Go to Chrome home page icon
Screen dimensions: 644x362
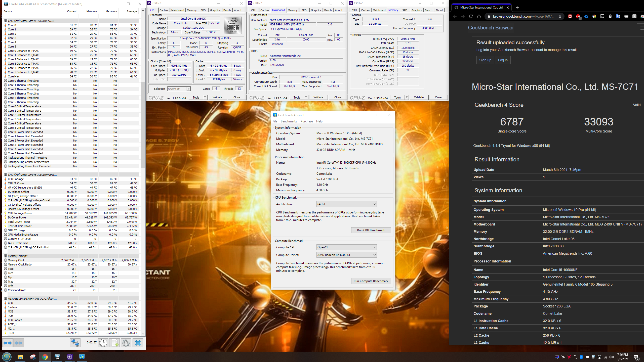click(x=479, y=16)
